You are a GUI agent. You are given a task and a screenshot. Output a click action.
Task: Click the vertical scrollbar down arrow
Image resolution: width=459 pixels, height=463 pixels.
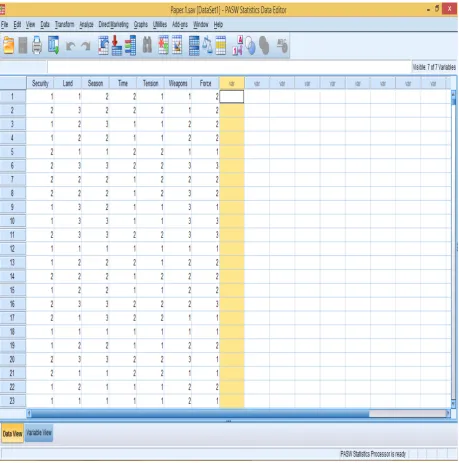tap(453, 404)
